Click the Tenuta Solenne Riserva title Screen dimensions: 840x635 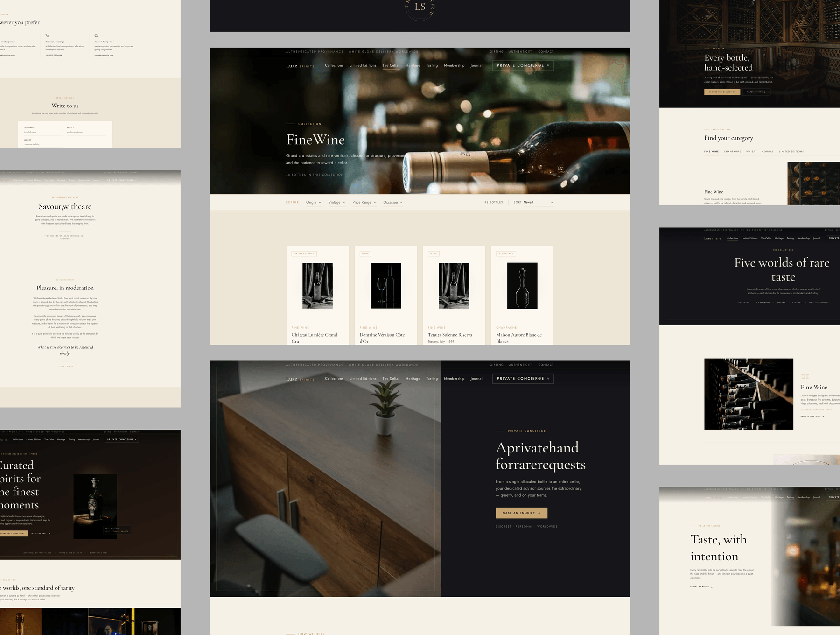450,335
